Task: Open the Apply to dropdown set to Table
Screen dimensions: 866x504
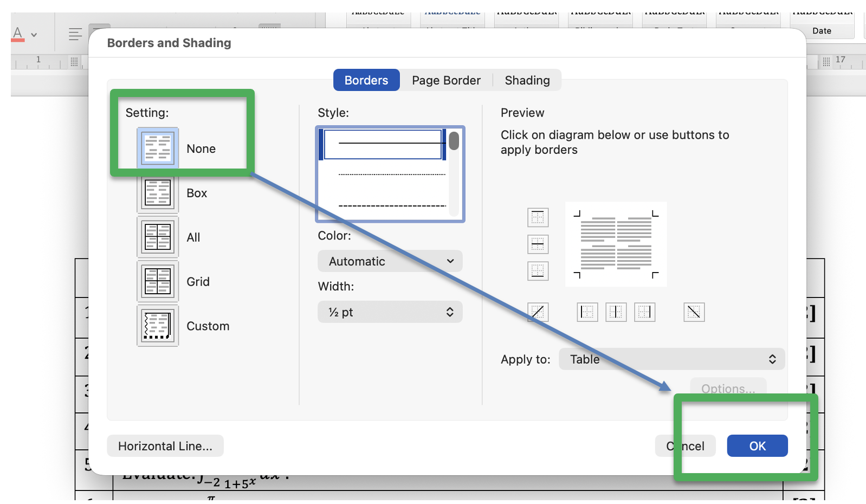Action: 672,359
